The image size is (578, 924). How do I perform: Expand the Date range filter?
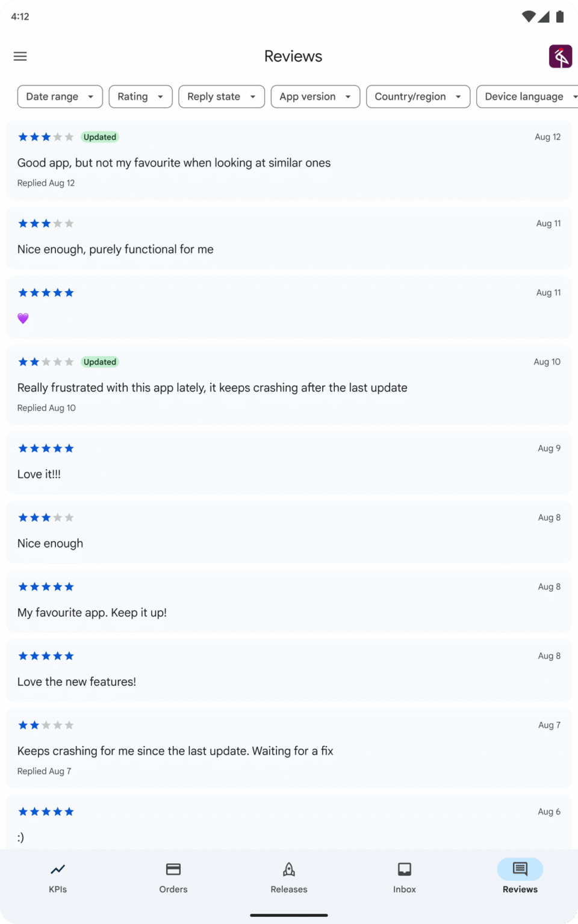coord(60,96)
